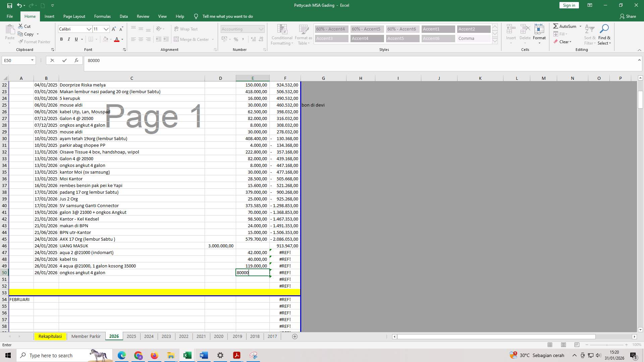Open the 2025 worksheet tab

(x=131, y=336)
